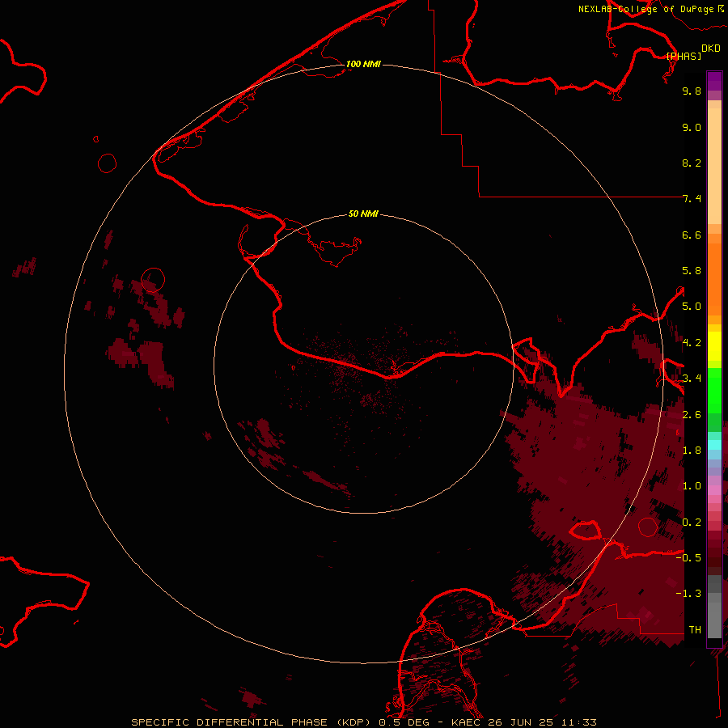Click the 100 NMI range ring label
The width and height of the screenshot is (728, 728).
[363, 64]
